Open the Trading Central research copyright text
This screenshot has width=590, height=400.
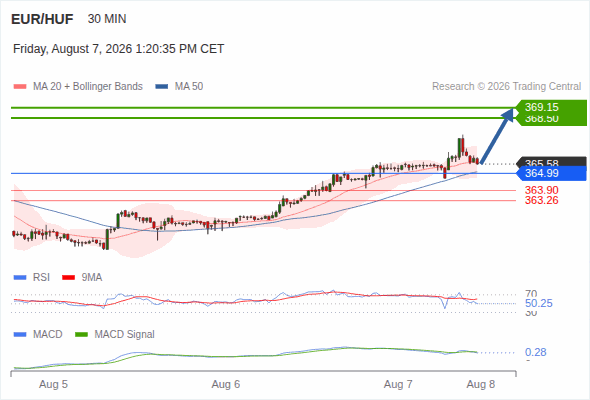coord(506,87)
